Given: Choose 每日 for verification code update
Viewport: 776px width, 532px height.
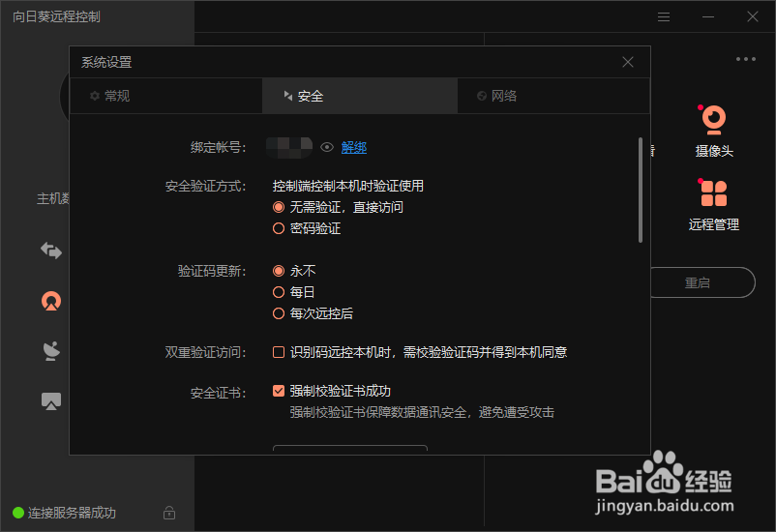Looking at the screenshot, I should 279,292.
